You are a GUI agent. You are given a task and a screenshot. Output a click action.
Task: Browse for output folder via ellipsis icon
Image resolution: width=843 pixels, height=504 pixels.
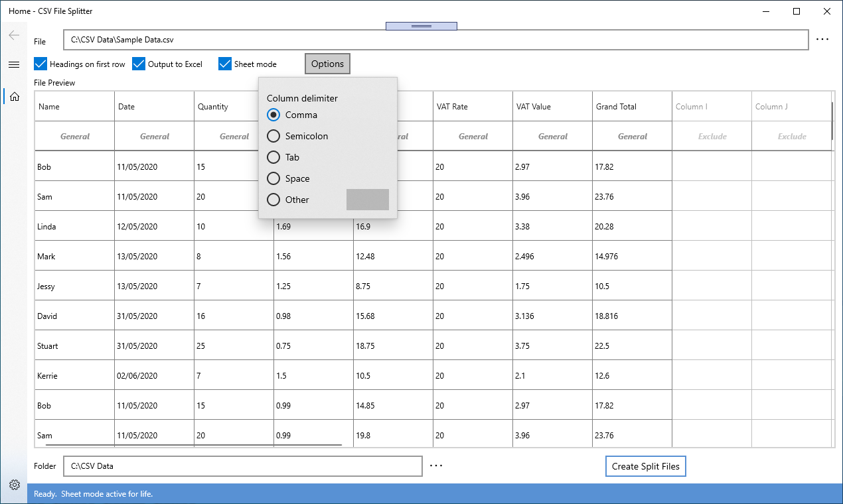click(435, 466)
